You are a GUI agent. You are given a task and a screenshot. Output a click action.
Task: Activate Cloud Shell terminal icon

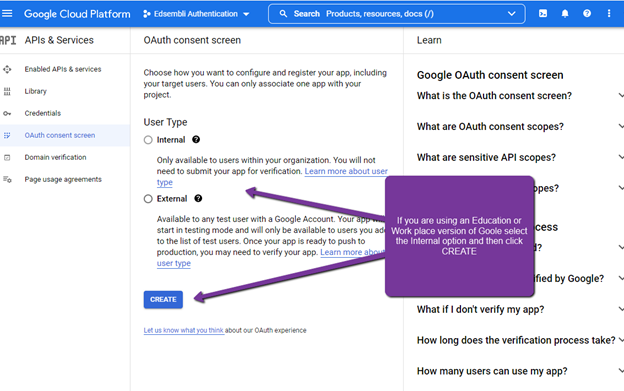pos(543,14)
